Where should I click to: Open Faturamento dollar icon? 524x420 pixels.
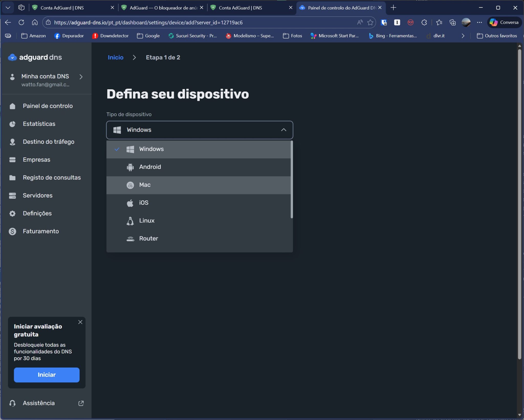coord(12,231)
